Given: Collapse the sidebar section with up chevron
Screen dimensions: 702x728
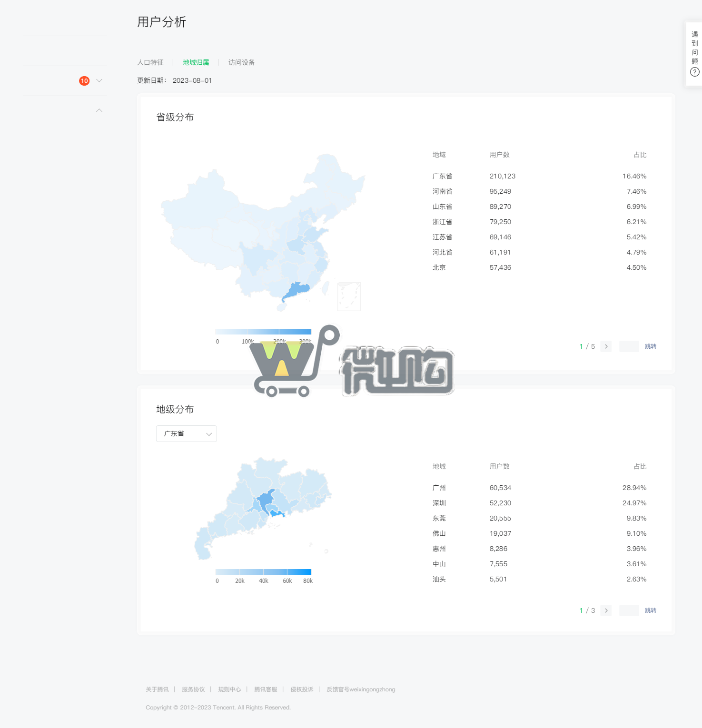Looking at the screenshot, I should [x=99, y=110].
